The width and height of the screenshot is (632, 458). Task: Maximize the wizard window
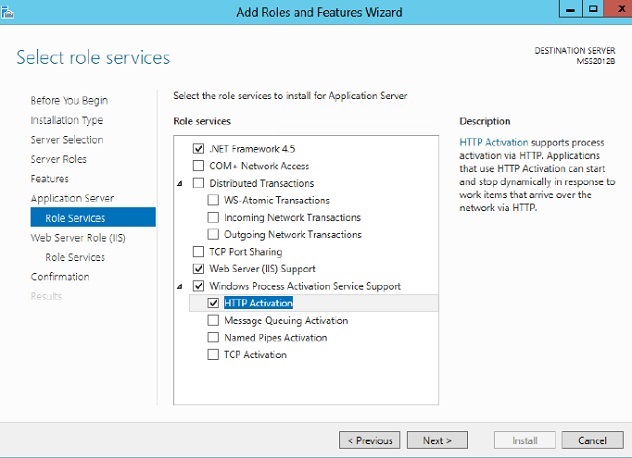pyautogui.click(x=593, y=9)
